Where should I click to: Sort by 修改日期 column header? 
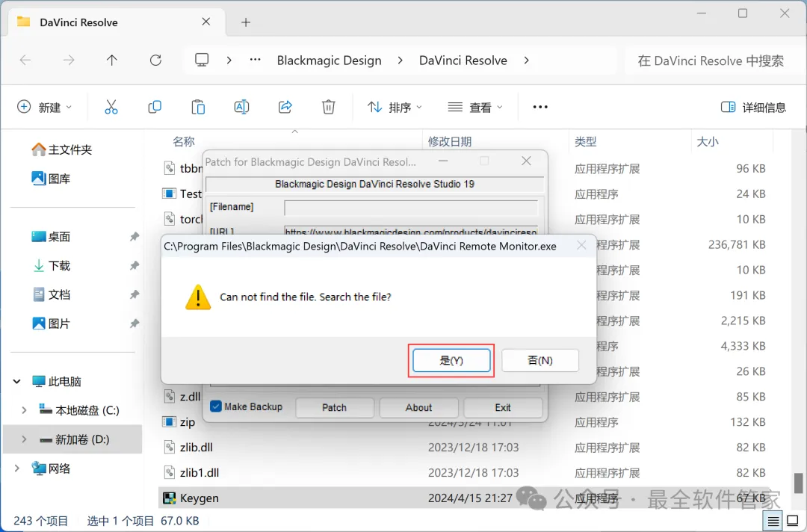449,141
